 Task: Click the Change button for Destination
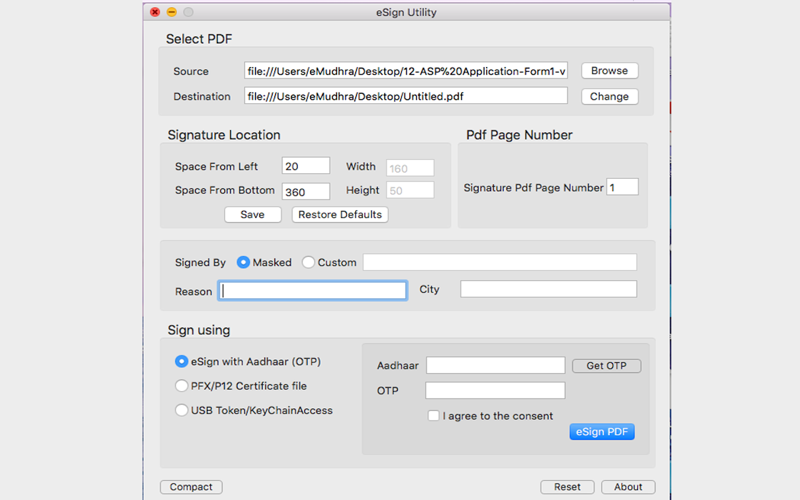(610, 96)
